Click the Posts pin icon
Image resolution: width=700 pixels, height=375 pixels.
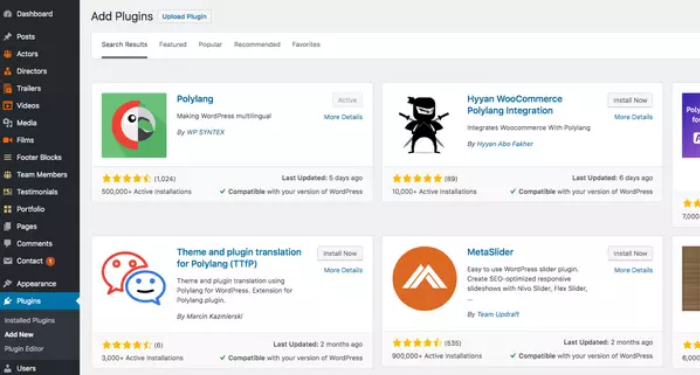click(x=7, y=37)
